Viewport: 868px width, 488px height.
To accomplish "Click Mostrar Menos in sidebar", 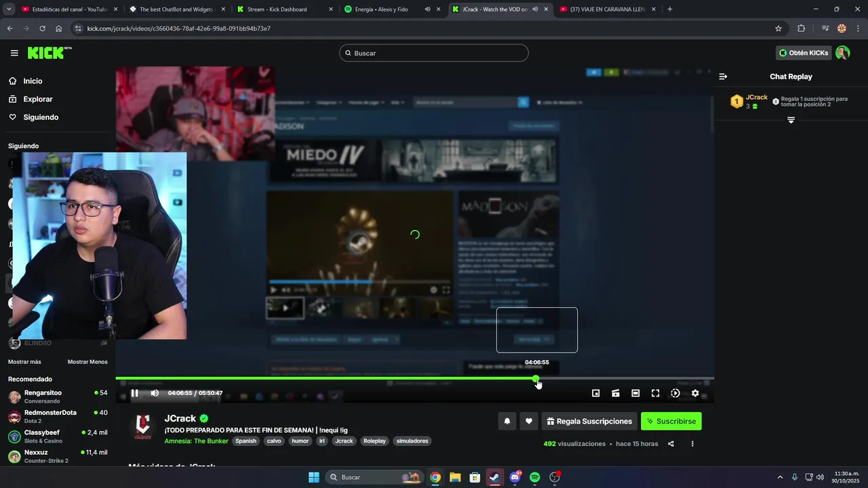I will tap(87, 362).
